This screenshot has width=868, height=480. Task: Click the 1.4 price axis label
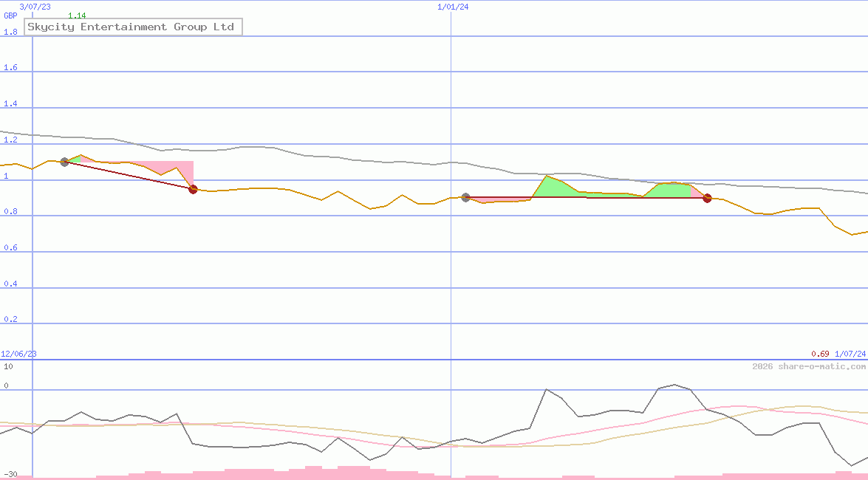[10, 103]
